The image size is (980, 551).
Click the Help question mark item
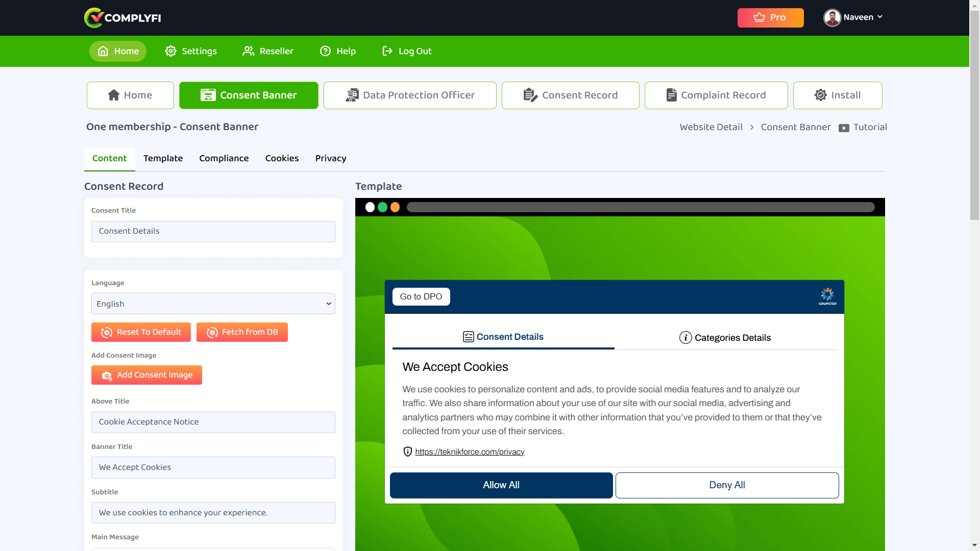338,51
